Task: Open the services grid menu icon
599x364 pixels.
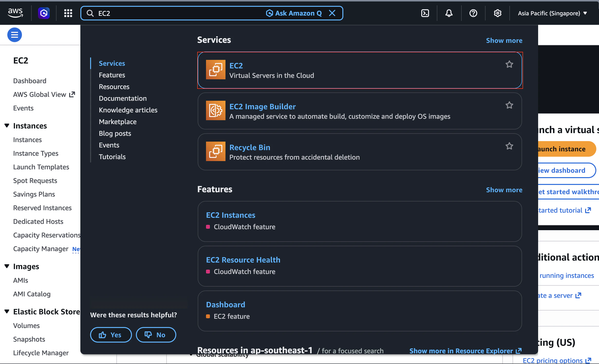Action: (68, 13)
